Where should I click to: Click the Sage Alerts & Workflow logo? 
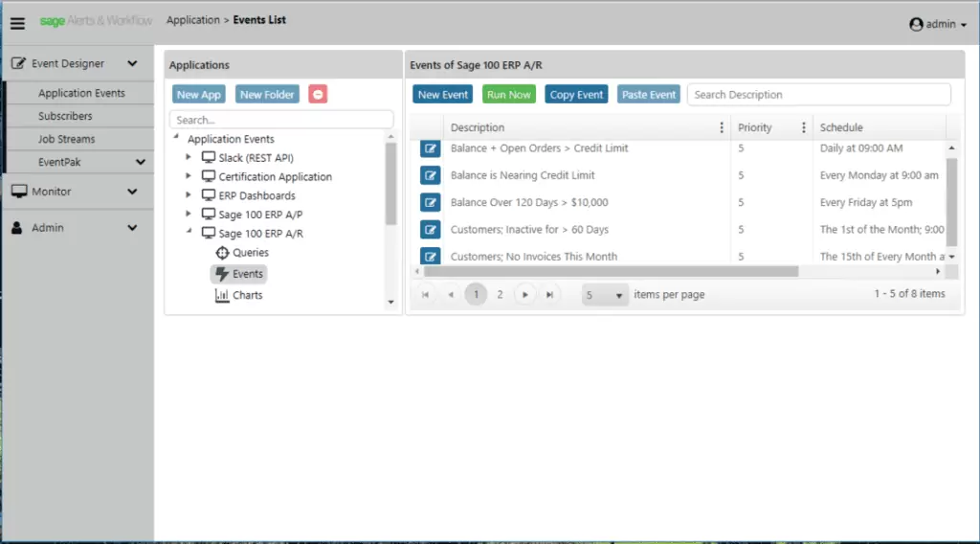pyautogui.click(x=96, y=21)
